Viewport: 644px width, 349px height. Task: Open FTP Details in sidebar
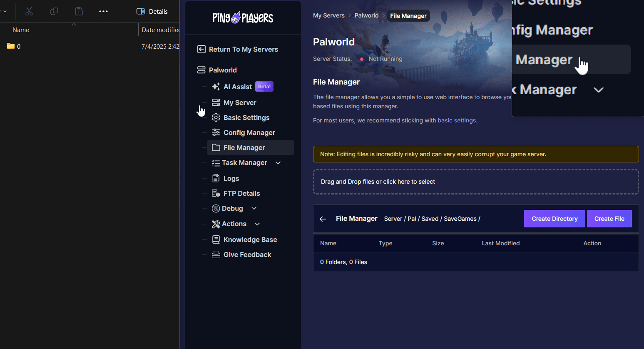point(241,193)
